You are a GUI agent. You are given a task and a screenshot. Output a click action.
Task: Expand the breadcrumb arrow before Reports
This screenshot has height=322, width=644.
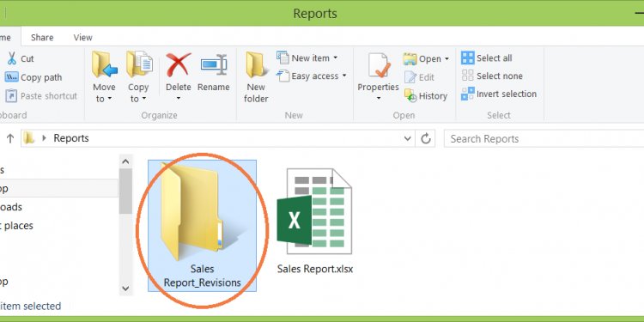click(x=45, y=138)
